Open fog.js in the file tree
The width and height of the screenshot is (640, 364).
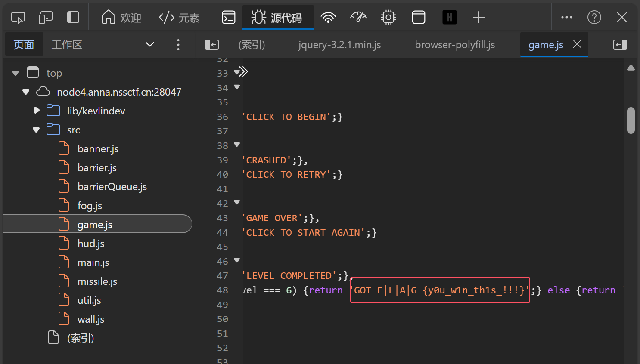click(x=90, y=206)
